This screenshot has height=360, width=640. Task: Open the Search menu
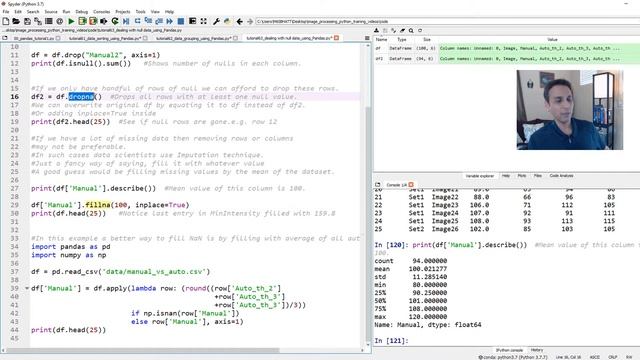point(33,12)
